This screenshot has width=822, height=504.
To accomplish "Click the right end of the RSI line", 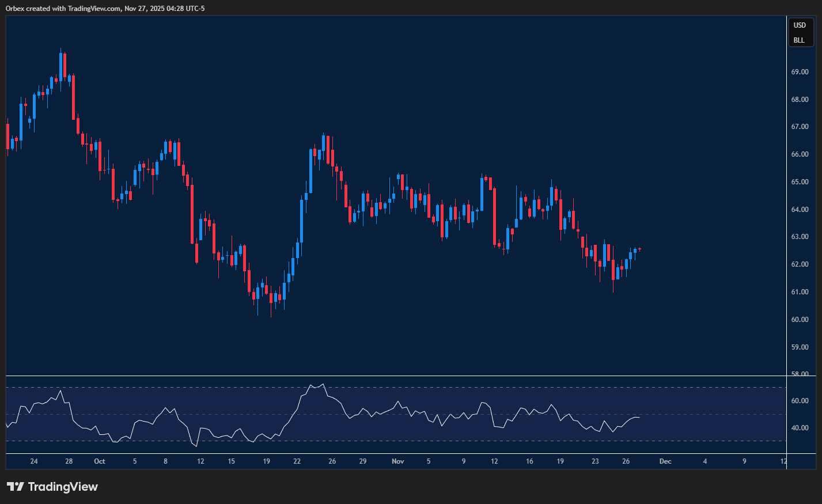I will (x=639, y=418).
